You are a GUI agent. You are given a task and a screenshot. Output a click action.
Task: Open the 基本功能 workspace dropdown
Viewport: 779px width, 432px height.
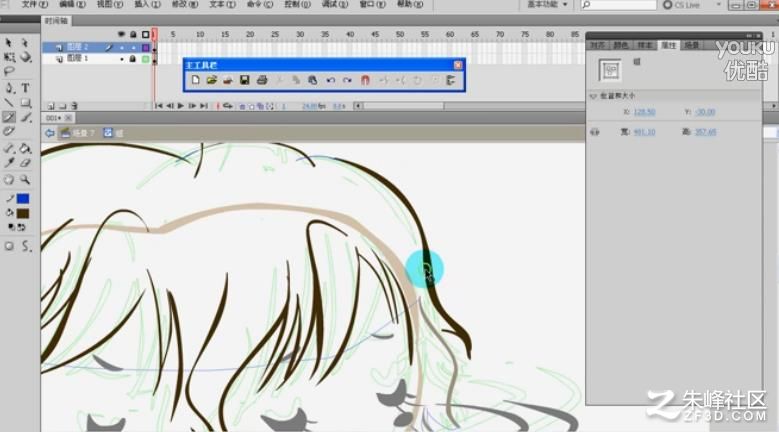pyautogui.click(x=547, y=4)
